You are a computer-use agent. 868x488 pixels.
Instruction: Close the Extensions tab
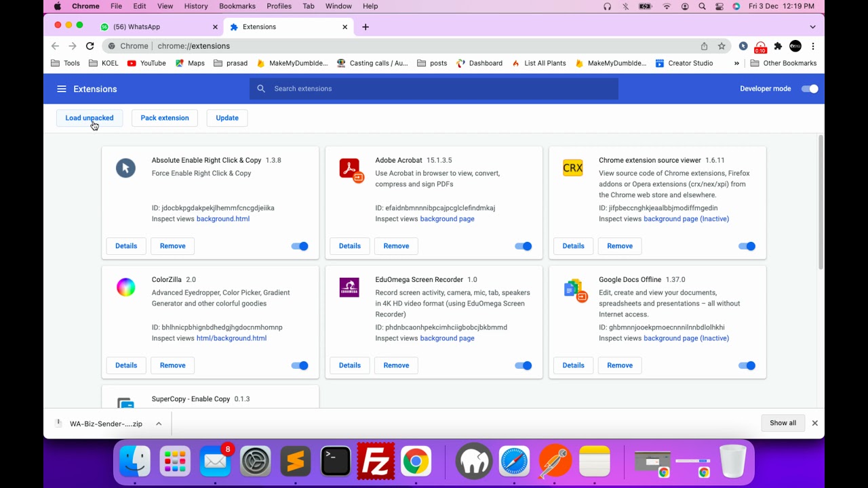pos(344,27)
